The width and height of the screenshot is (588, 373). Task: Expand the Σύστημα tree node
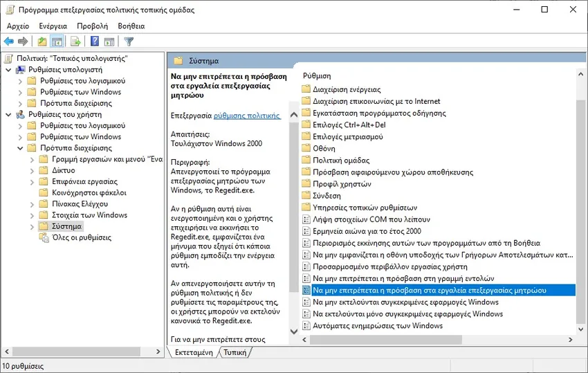(33, 227)
